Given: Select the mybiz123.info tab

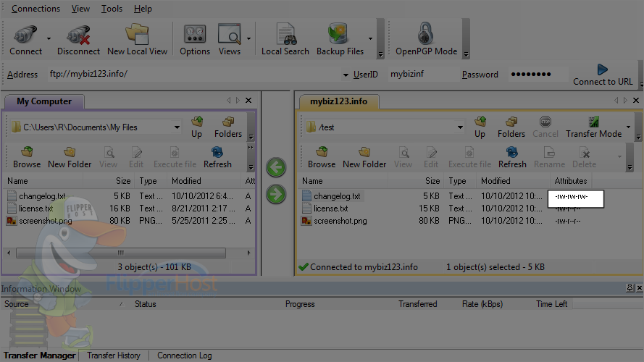Looking at the screenshot, I should [338, 101].
